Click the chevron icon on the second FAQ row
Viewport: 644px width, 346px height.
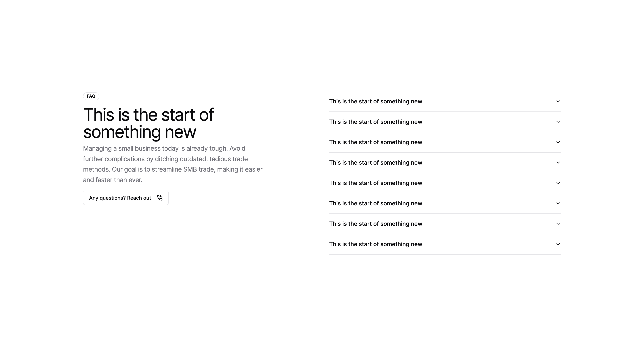click(x=558, y=122)
